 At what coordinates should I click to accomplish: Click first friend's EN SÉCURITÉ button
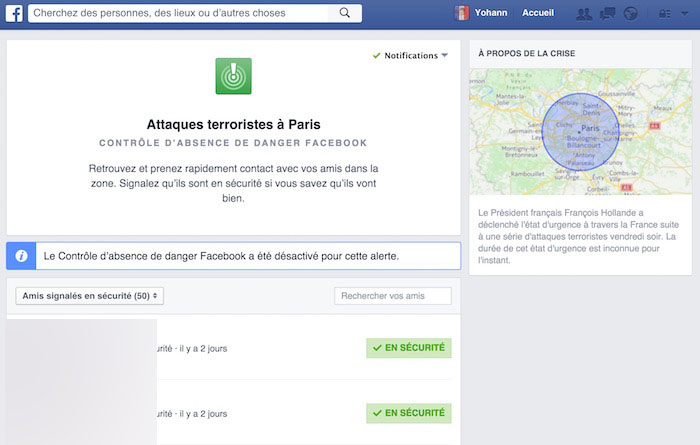(408, 348)
